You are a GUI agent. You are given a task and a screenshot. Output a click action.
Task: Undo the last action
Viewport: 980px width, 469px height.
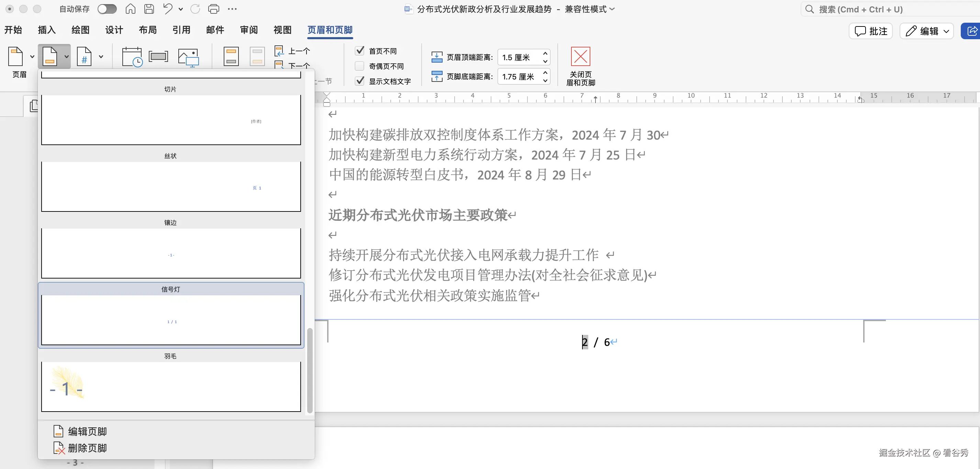click(x=167, y=9)
